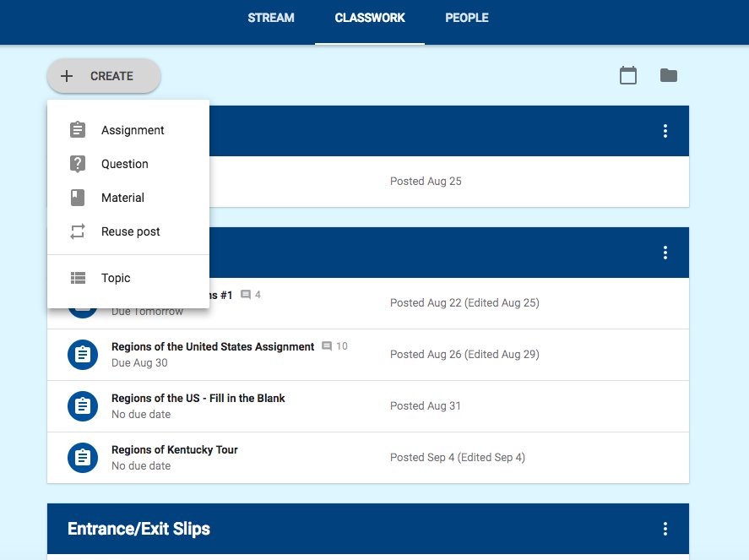Click the Topic list icon in menu
This screenshot has width=749, height=560.
point(78,278)
